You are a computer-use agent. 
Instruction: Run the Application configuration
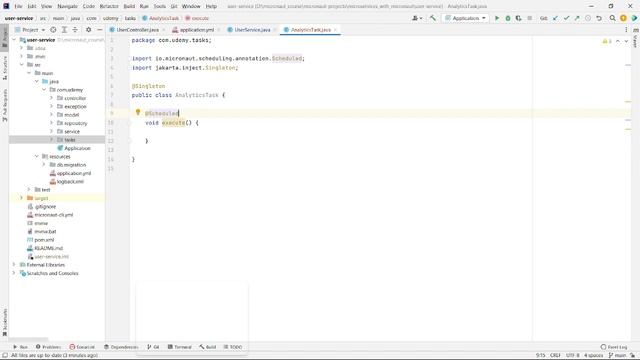[497, 18]
